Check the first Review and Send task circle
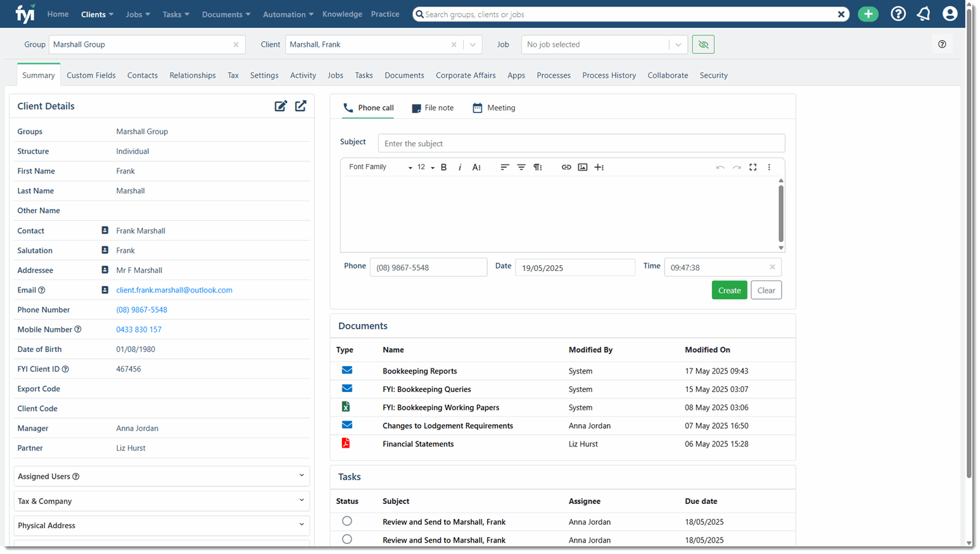The width and height of the screenshot is (980, 554). (347, 521)
